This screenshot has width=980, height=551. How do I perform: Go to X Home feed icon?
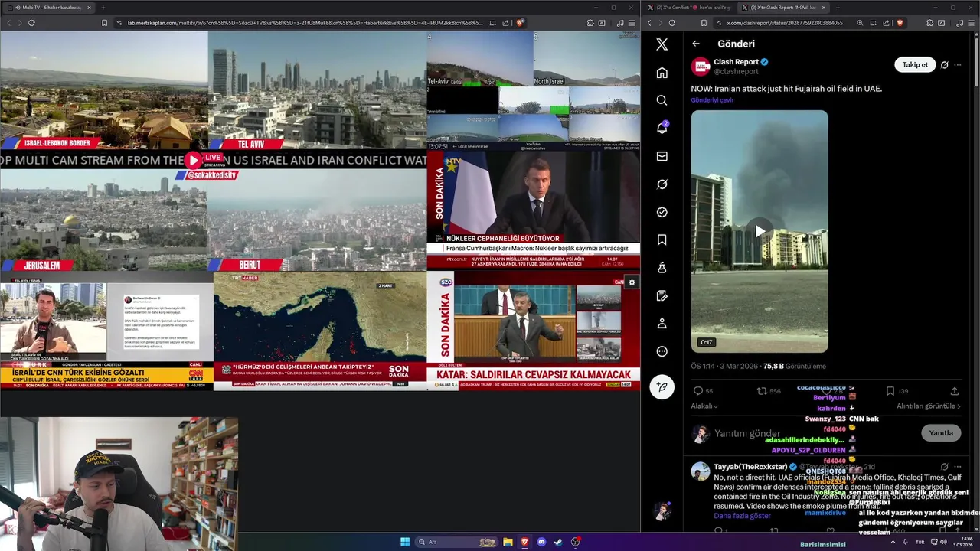point(661,73)
